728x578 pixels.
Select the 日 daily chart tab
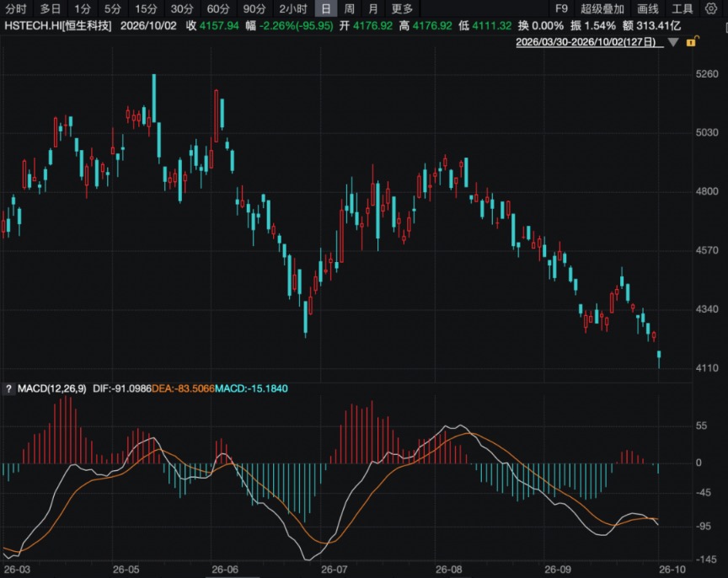[326, 8]
